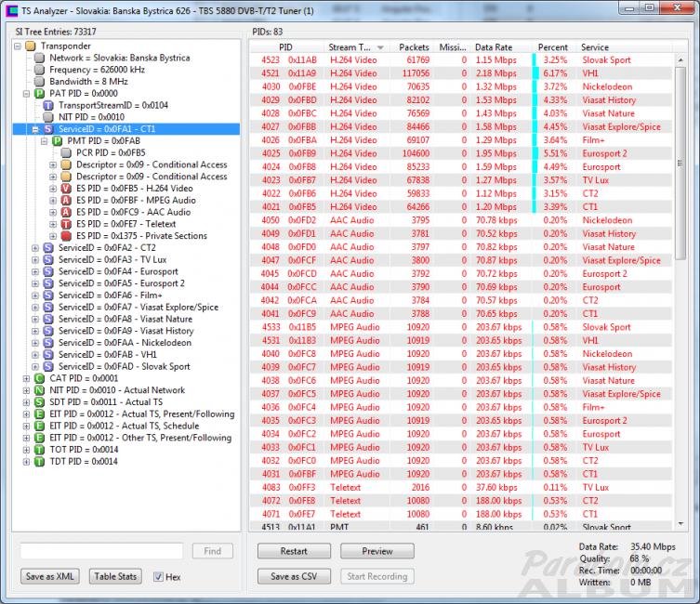Image resolution: width=700 pixels, height=604 pixels.
Task: Open the Table Stats window
Action: pyautogui.click(x=116, y=577)
